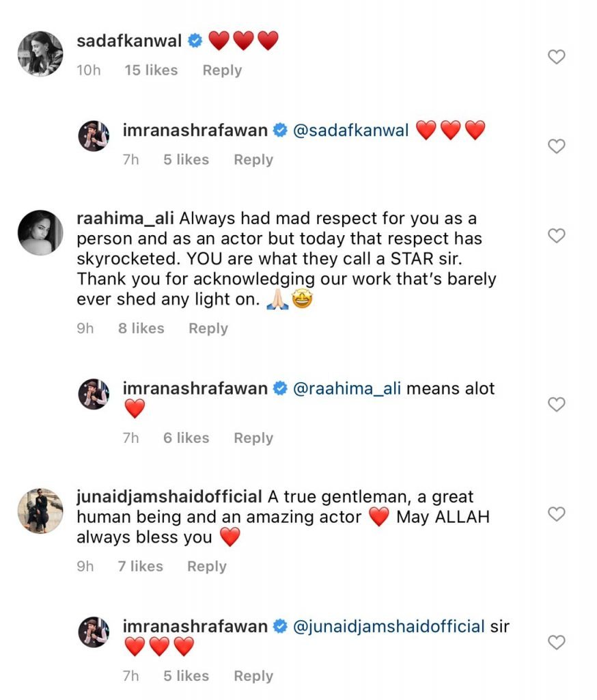597x700 pixels.
Task: Like imranashrafawan's reply to sadafkanwal
Action: point(557,146)
